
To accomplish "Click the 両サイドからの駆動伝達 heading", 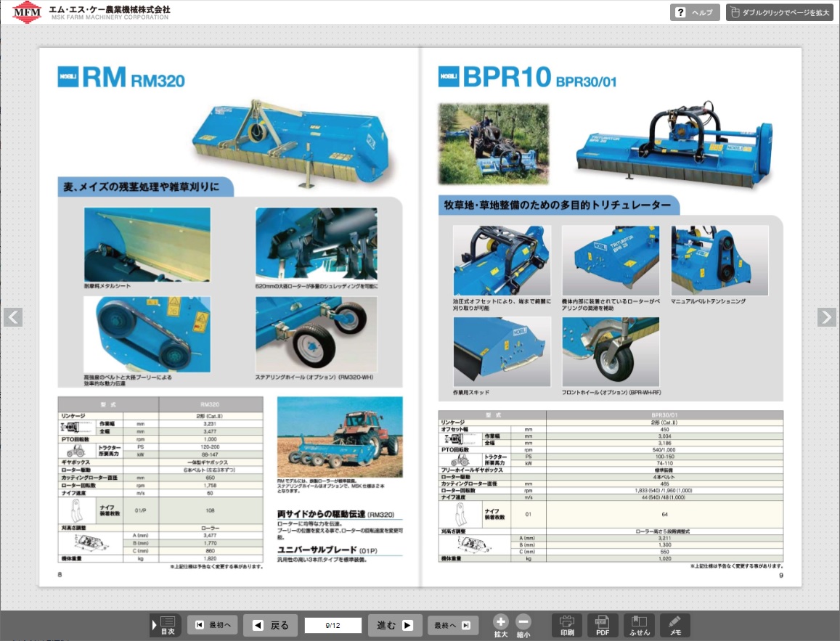I will tap(321, 514).
